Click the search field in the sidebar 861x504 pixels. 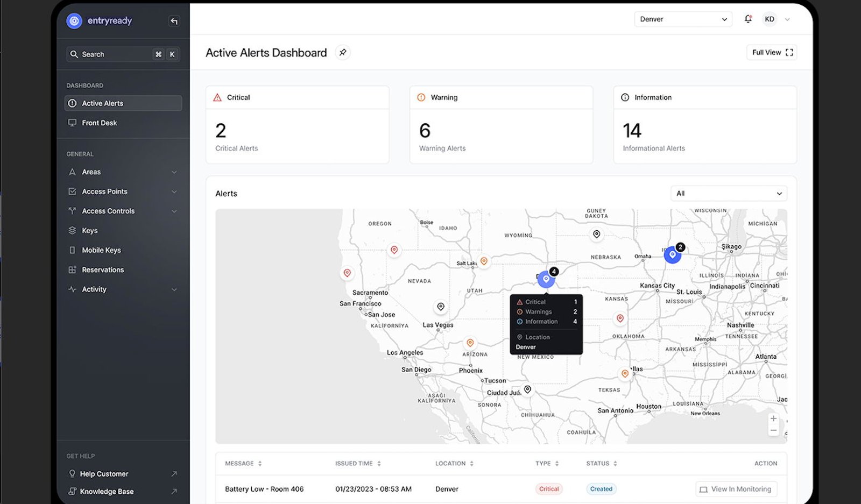pos(123,54)
